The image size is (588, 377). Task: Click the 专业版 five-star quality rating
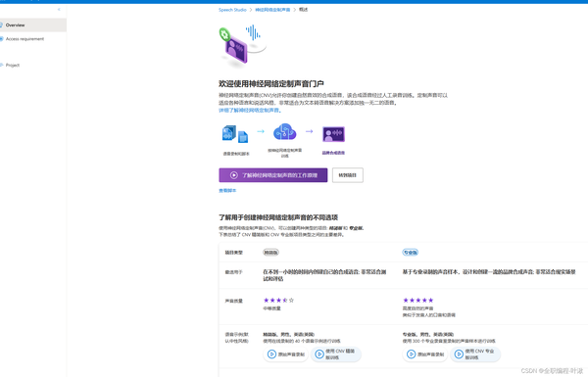[x=418, y=301]
